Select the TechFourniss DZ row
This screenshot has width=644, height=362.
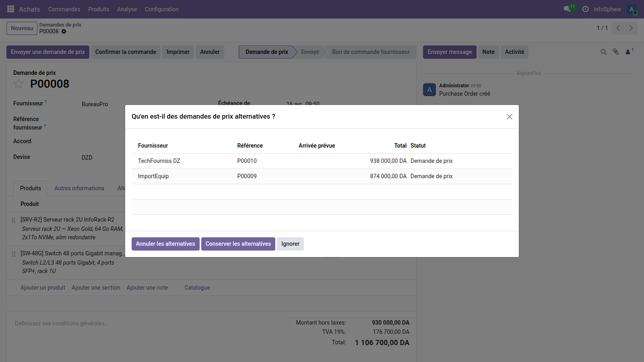[x=159, y=161]
